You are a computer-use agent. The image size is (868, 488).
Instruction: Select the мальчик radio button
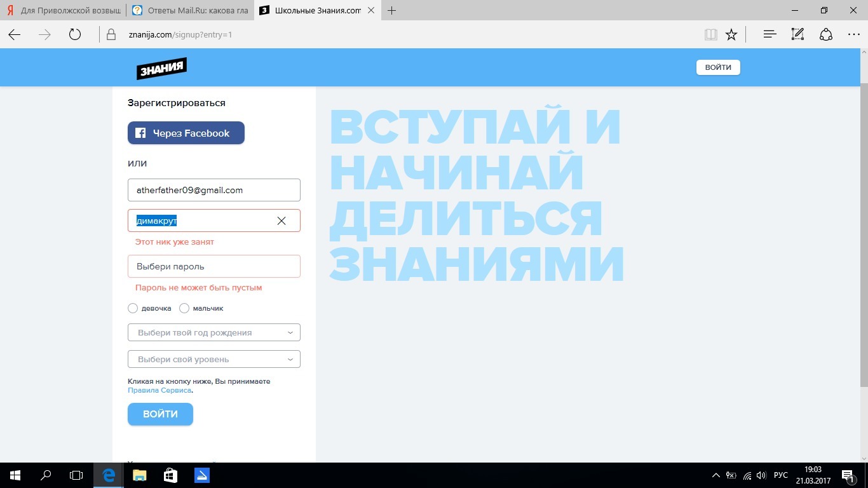pos(184,308)
